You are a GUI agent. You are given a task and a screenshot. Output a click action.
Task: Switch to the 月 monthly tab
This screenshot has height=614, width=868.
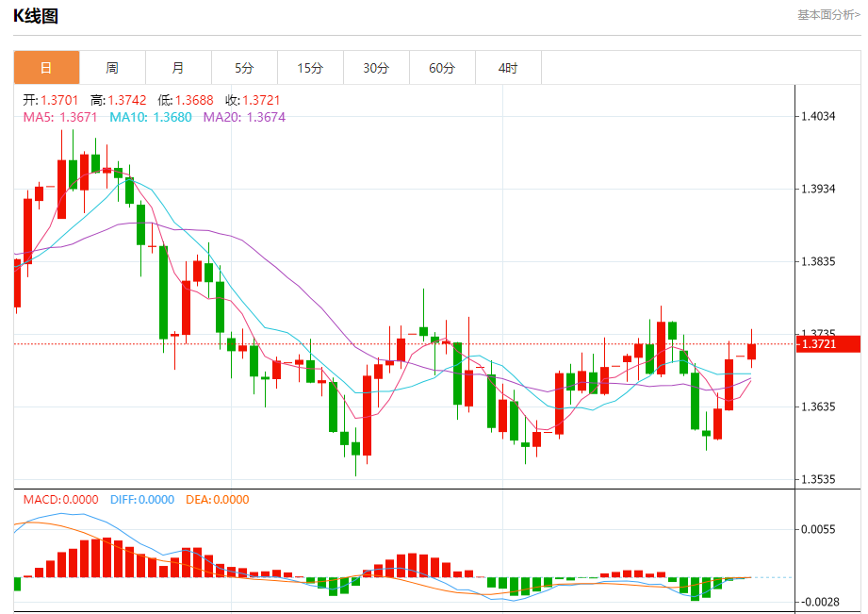pyautogui.click(x=178, y=68)
